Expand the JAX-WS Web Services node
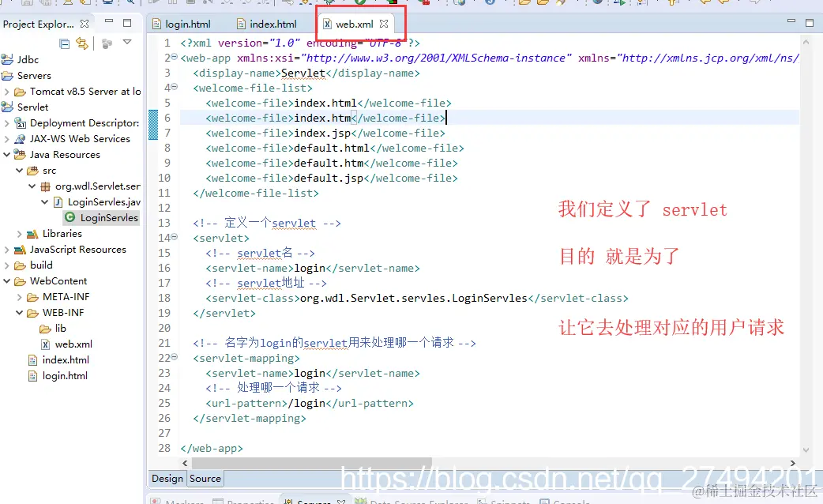 pos(7,139)
